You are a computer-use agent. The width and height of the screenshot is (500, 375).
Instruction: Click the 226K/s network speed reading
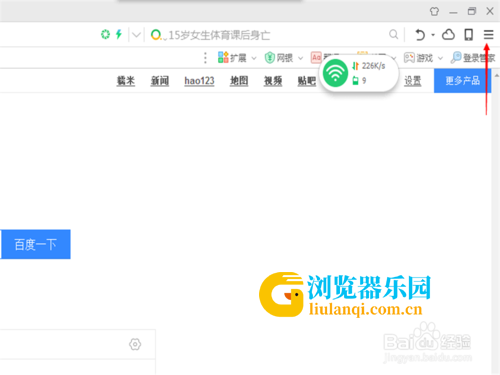[373, 66]
